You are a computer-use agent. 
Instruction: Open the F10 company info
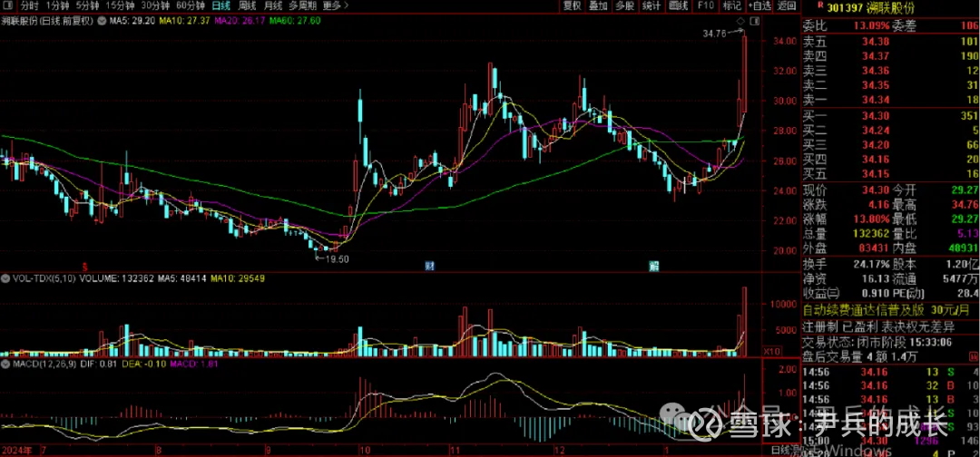705,5
